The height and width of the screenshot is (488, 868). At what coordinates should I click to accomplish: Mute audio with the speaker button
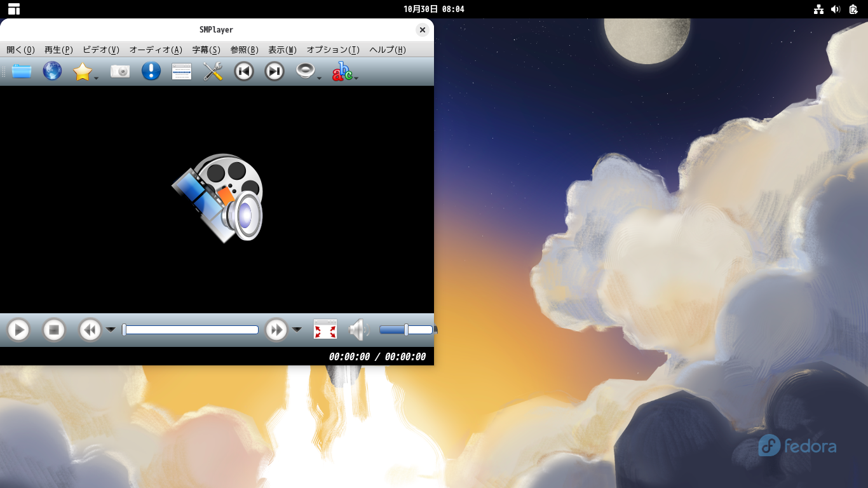[359, 330]
